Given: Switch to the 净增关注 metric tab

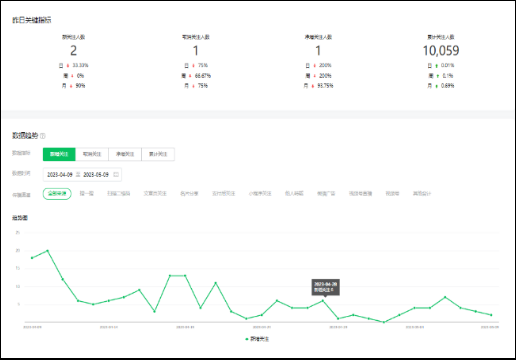Looking at the screenshot, I should pos(125,154).
